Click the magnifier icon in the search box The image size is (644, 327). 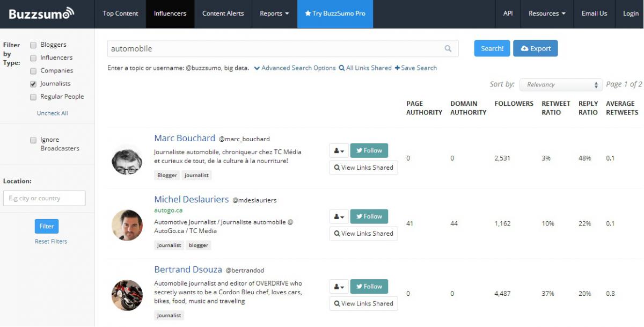pos(448,49)
